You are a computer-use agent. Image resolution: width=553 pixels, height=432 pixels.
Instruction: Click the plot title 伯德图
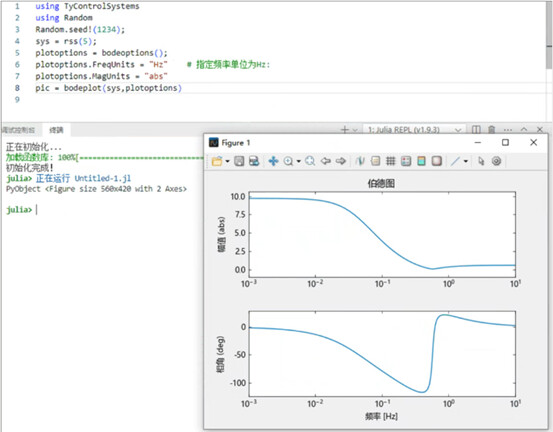point(381,183)
